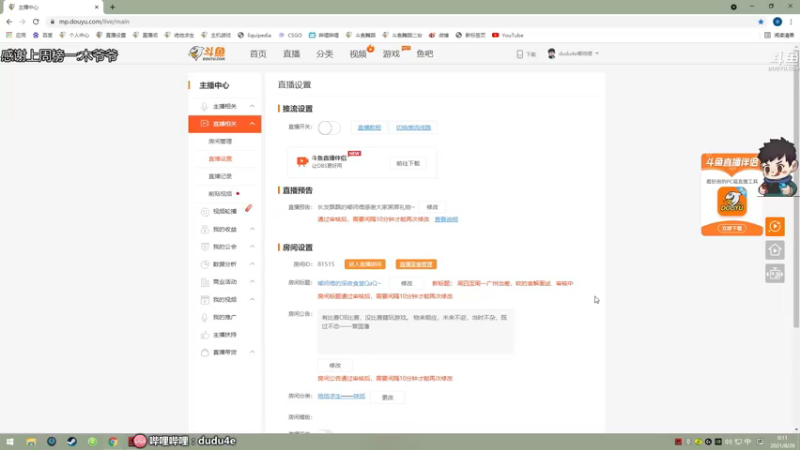Go back with the browser back arrow
The height and width of the screenshot is (450, 800).
9,21
